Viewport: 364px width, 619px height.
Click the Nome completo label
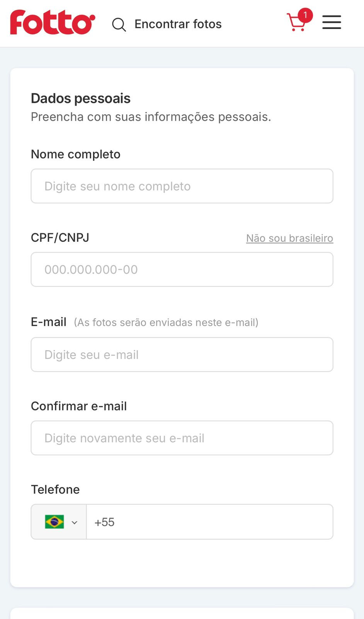(76, 154)
